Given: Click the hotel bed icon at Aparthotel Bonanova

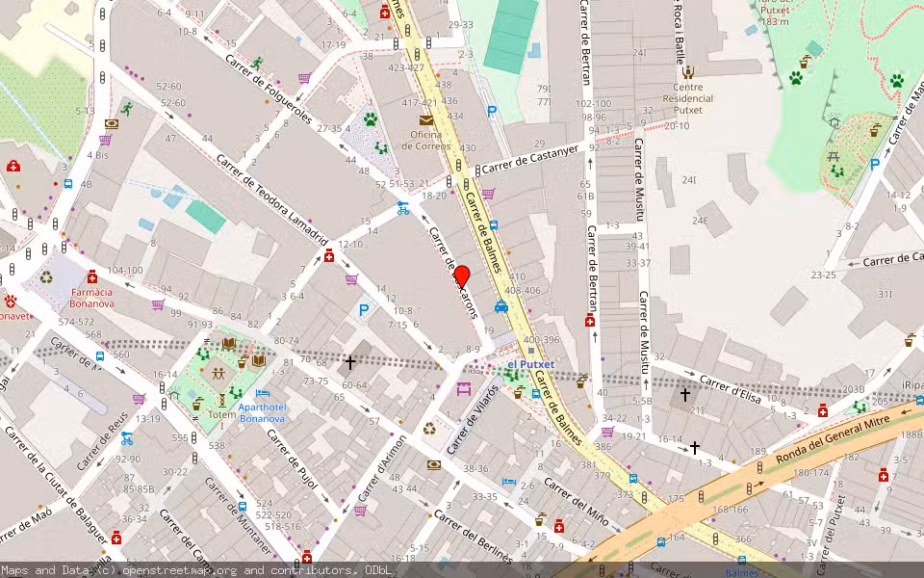Looking at the screenshot, I should [x=263, y=393].
